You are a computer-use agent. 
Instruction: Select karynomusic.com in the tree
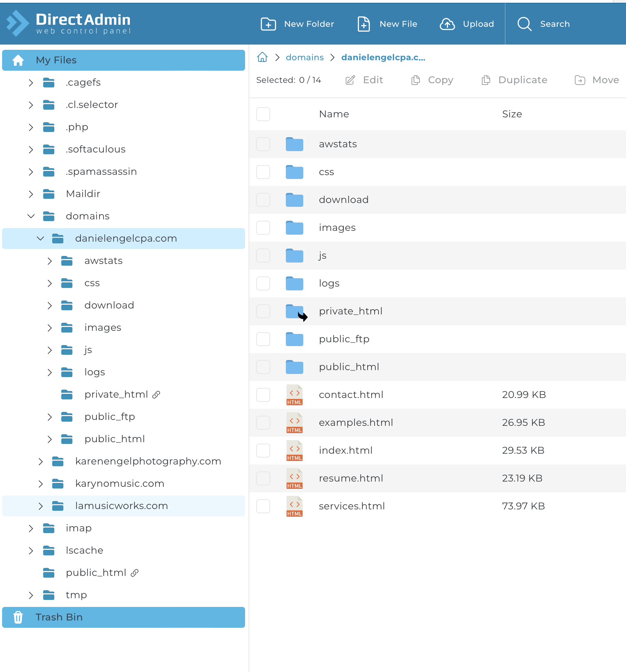tap(120, 484)
